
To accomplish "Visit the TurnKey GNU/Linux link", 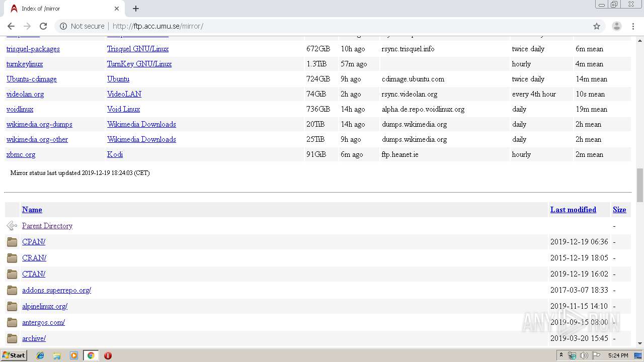I will tap(139, 64).
